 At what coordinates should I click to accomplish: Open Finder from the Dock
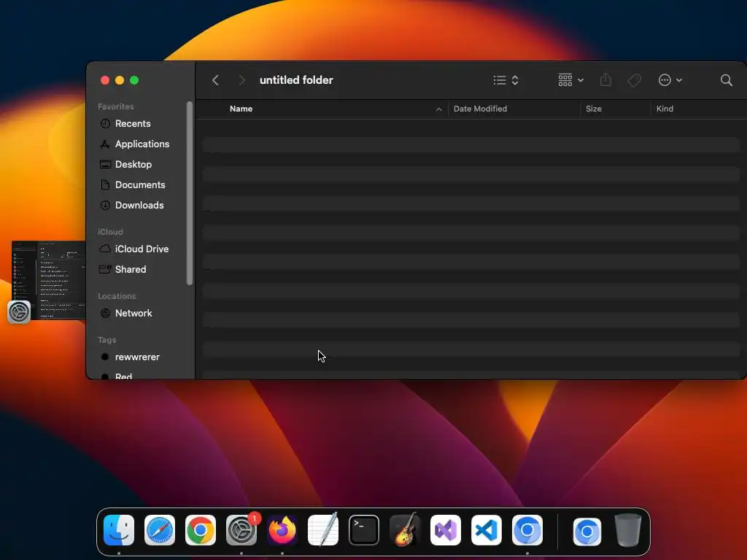[x=119, y=529]
